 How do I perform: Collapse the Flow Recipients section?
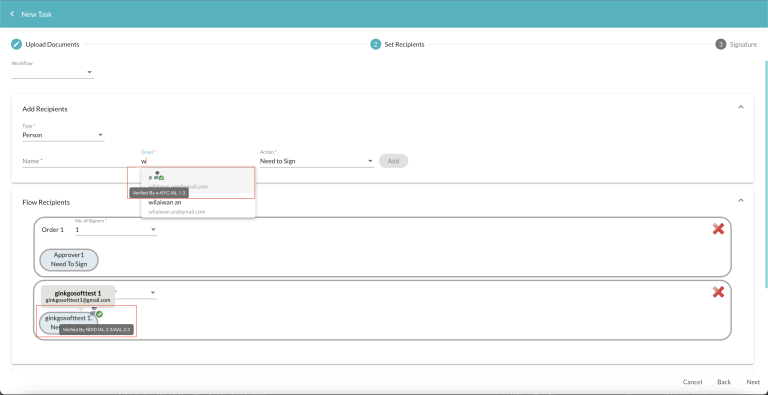pyautogui.click(x=741, y=200)
